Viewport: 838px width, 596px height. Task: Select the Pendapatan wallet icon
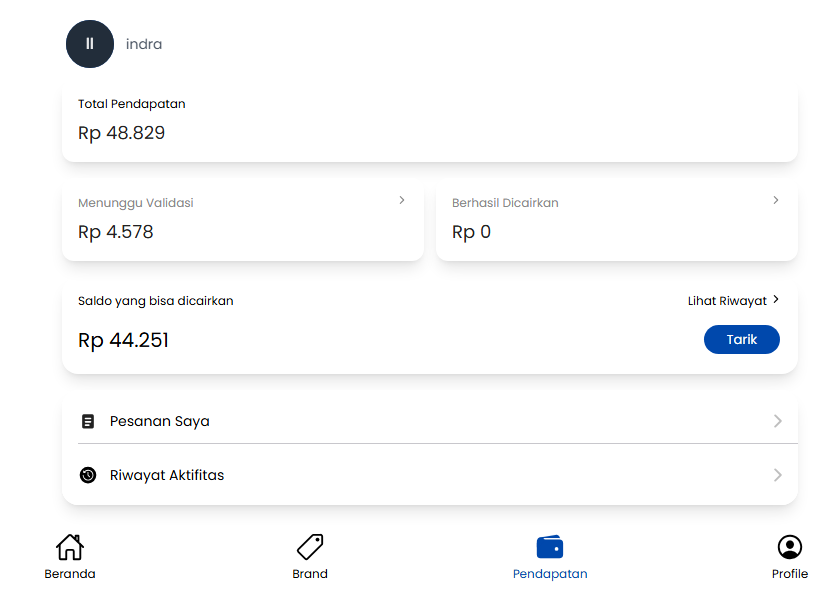pos(550,547)
